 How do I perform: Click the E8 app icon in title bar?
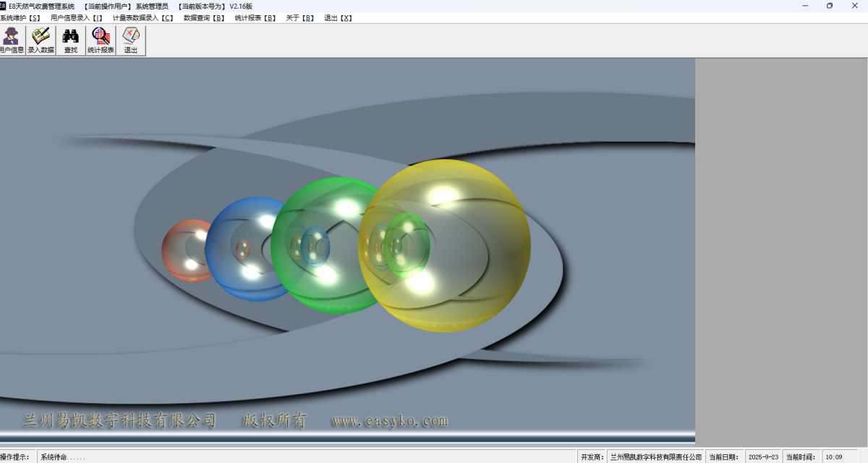tap(4, 6)
